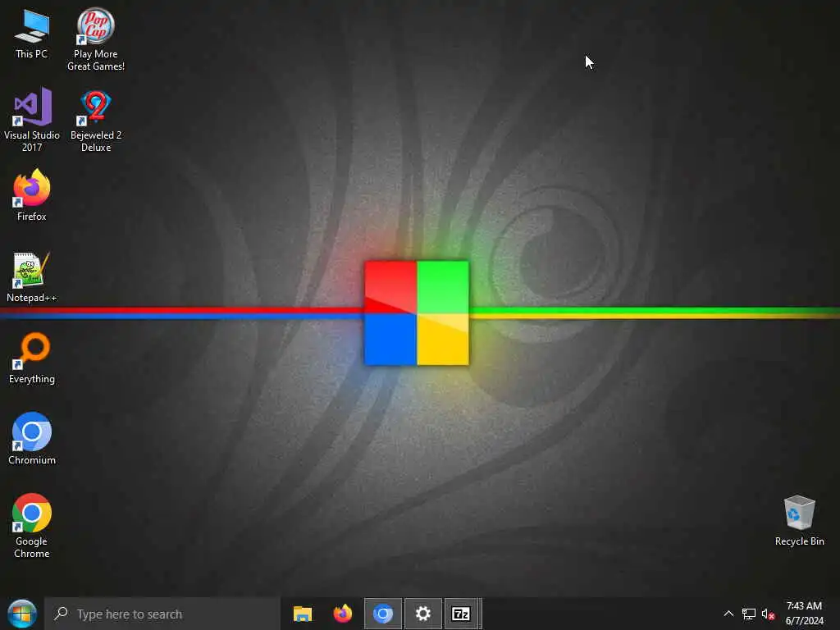This screenshot has width=840, height=630.
Task: Open the This PC desktop icon
Action: (32, 34)
